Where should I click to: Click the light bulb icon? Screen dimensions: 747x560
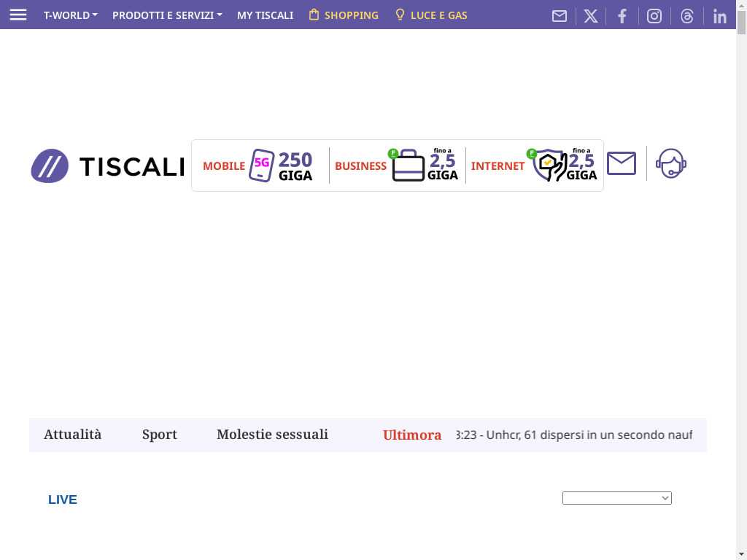click(x=400, y=15)
